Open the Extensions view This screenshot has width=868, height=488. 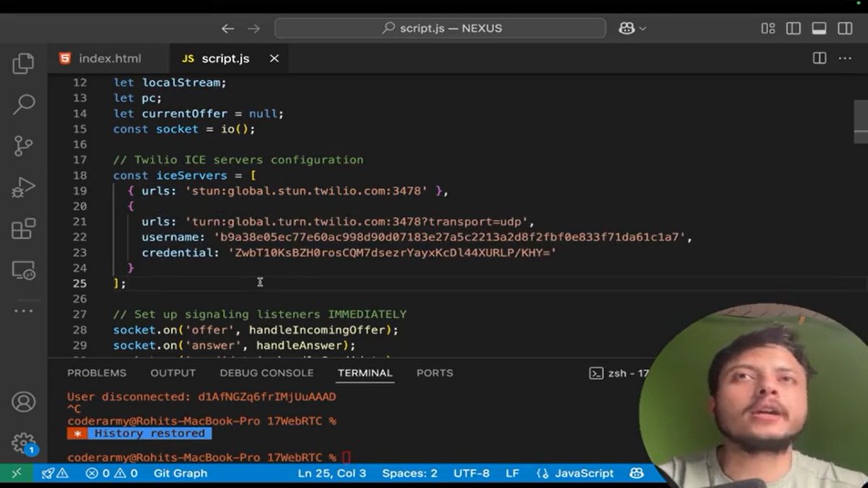[x=22, y=228]
